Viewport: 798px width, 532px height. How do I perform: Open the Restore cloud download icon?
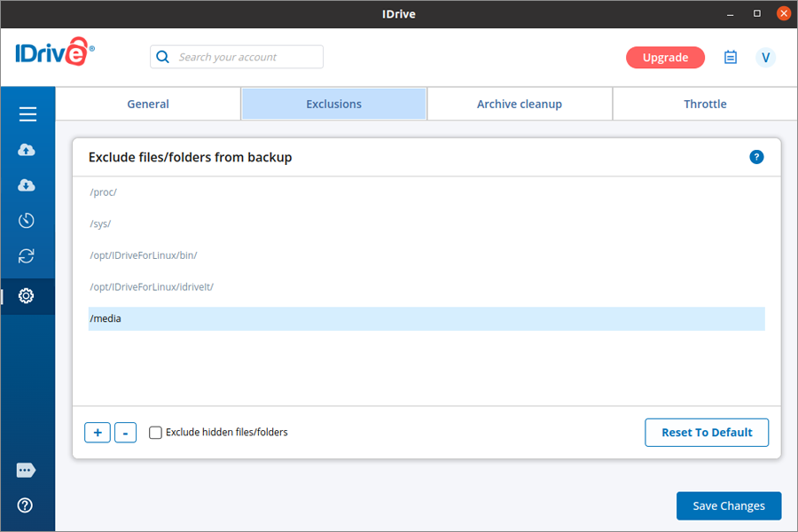coord(27,185)
